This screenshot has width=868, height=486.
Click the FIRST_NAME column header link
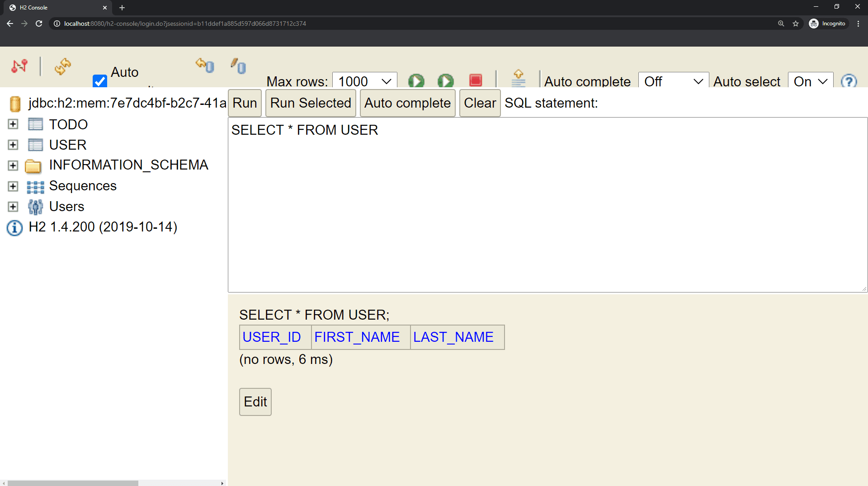(357, 337)
